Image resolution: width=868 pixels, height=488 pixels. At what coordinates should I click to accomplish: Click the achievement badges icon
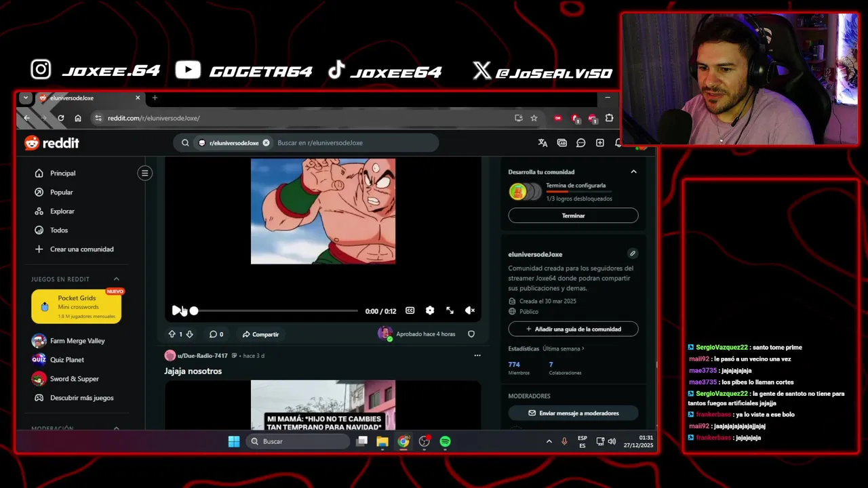[526, 192]
